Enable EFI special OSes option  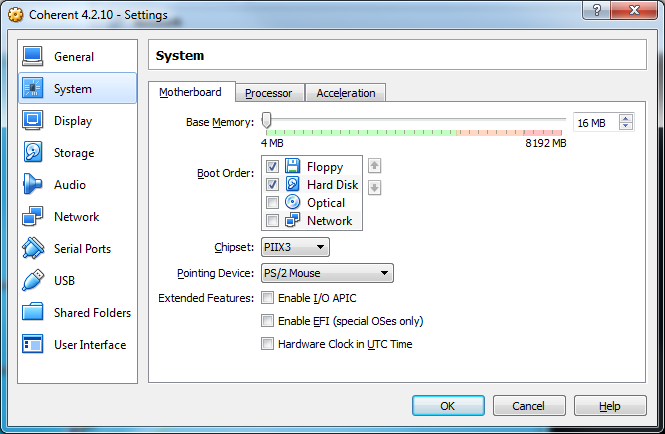click(267, 321)
